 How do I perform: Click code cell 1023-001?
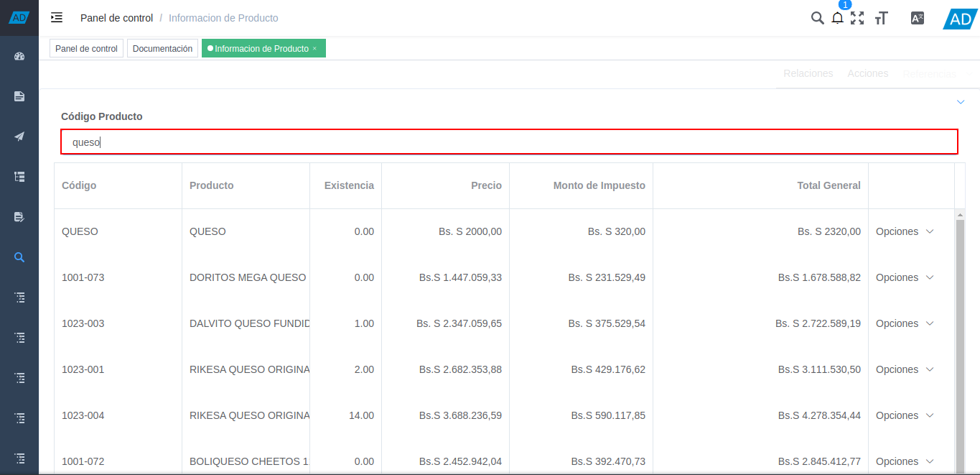tap(83, 369)
